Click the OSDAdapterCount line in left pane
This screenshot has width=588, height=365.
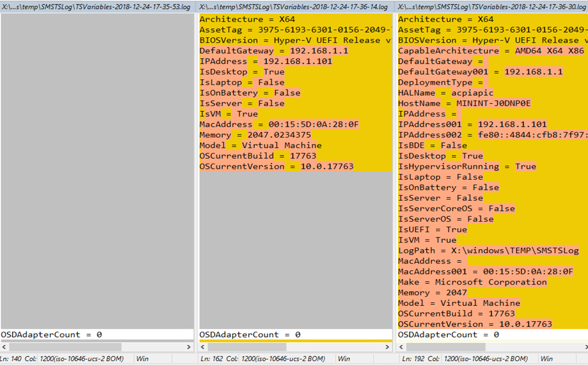click(51, 335)
